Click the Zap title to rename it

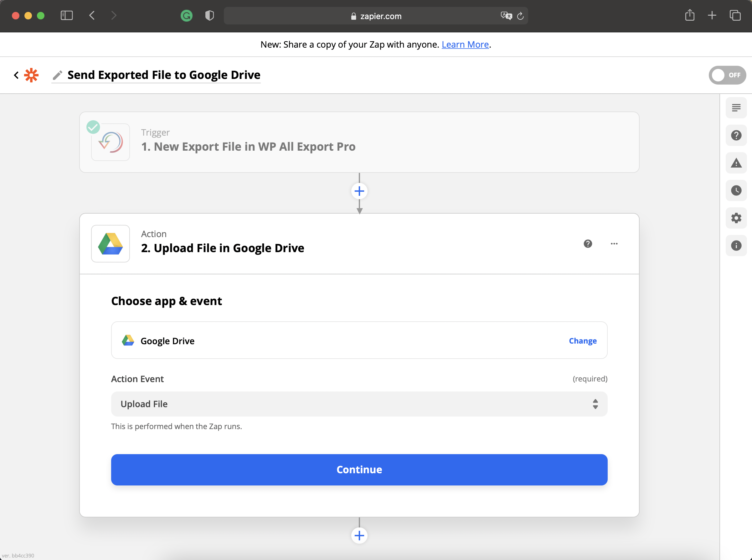click(x=164, y=75)
